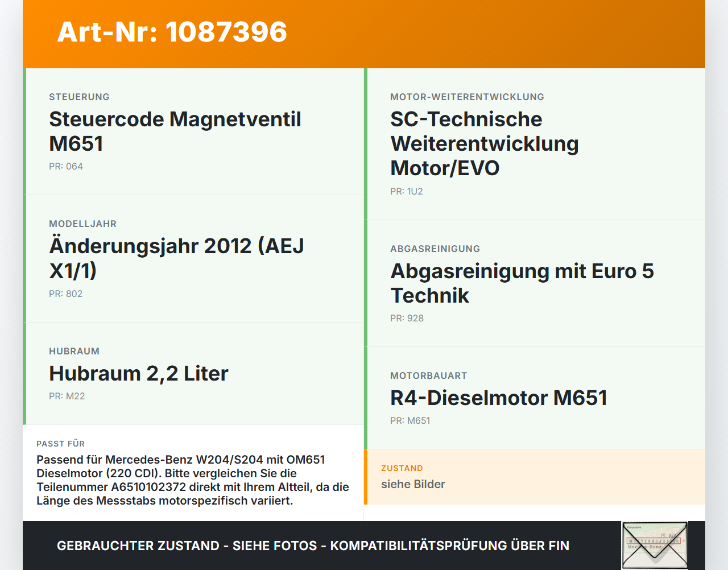Select the 'siehe Bilder' condition text
The image size is (728, 570).
413,485
